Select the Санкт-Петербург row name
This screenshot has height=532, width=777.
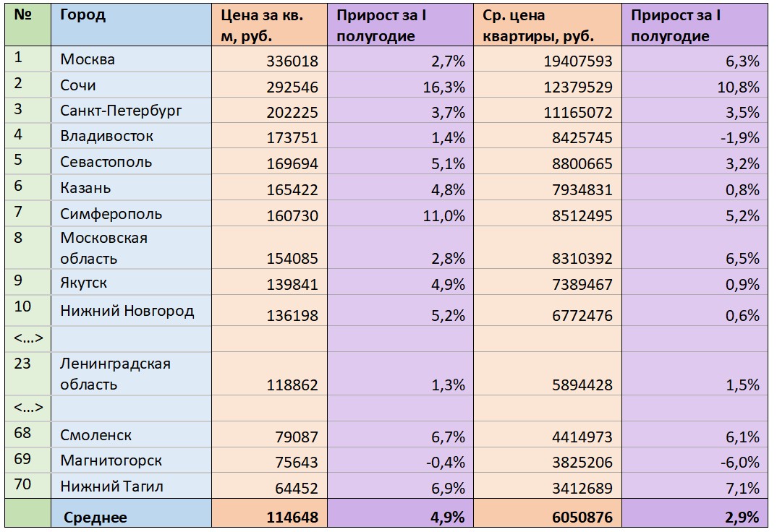click(132, 111)
